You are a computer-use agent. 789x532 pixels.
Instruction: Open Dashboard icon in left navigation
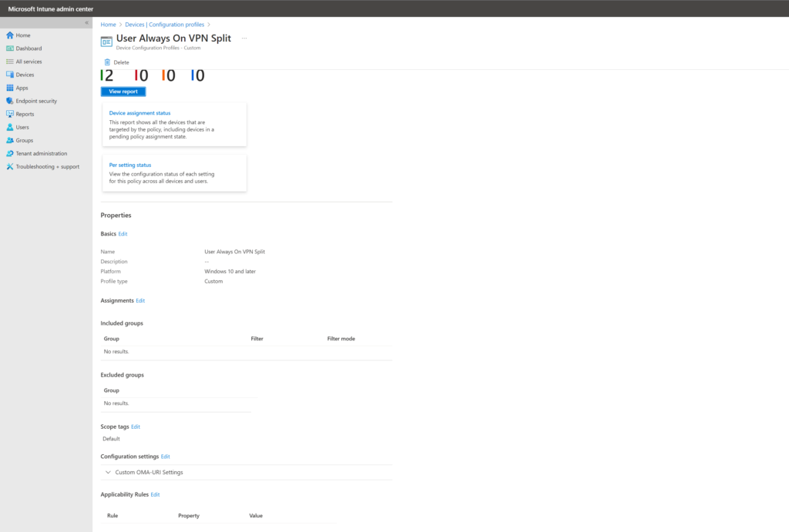[9, 49]
